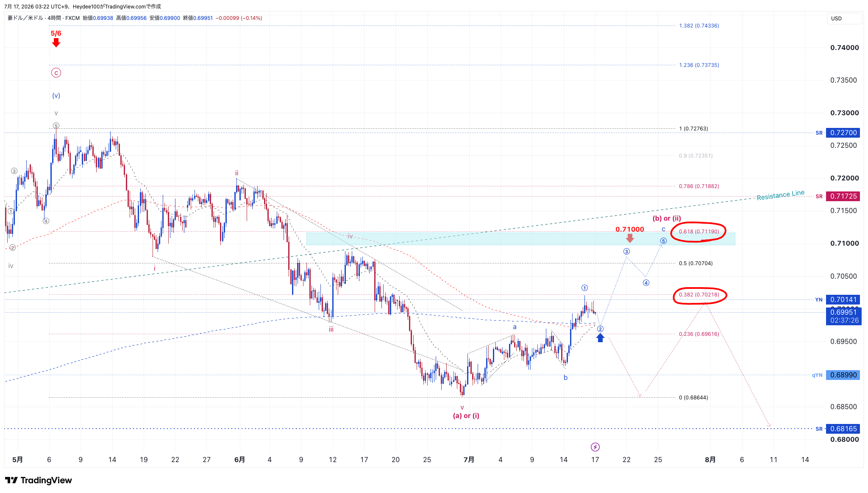Click the 0.70500 price axis label
868x493 pixels.
tap(843, 276)
